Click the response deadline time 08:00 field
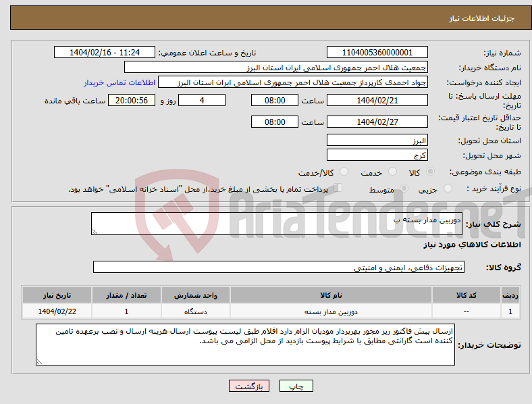The image size is (532, 404). 275,100
